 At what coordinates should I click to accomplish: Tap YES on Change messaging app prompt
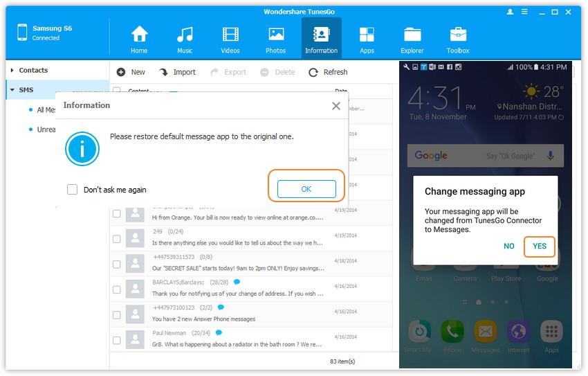pyautogui.click(x=540, y=247)
